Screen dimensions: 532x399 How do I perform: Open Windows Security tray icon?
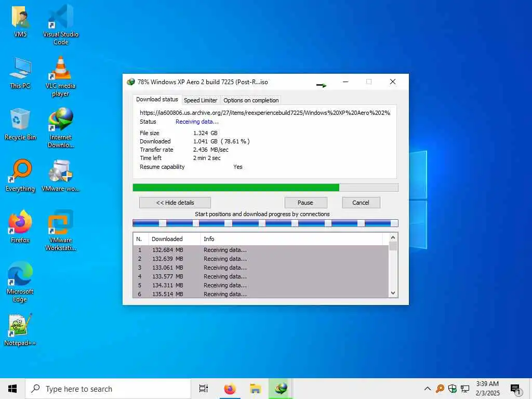point(453,389)
